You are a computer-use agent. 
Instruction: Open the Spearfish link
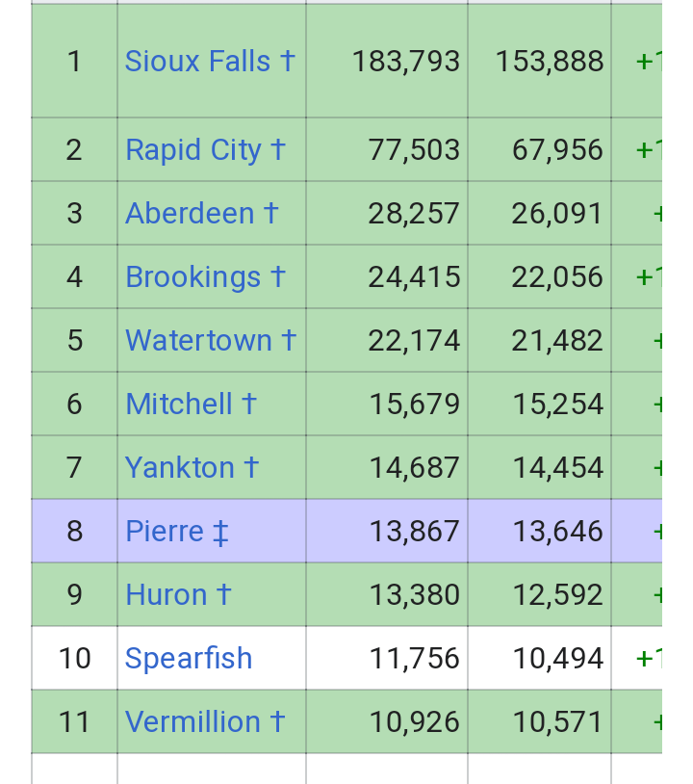189,659
